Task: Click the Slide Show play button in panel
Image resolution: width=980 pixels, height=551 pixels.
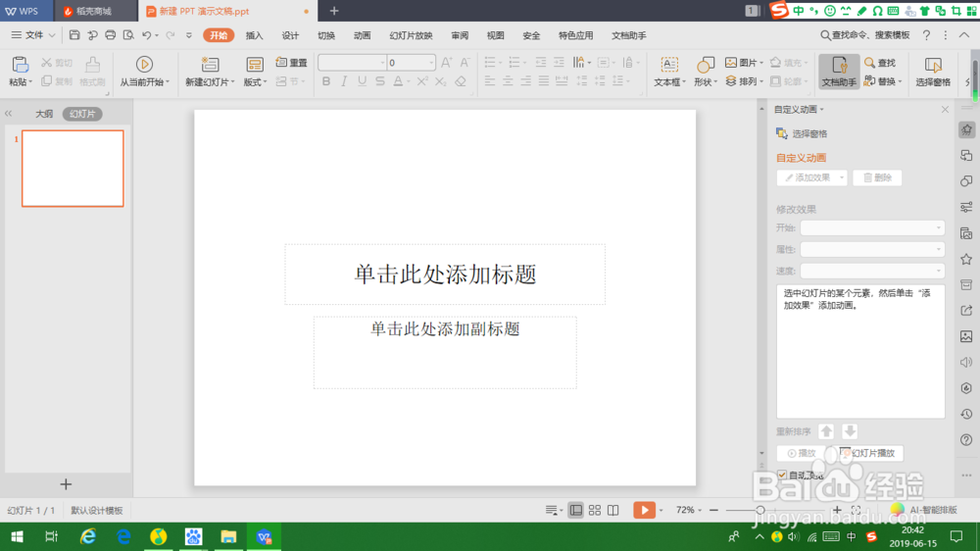Action: click(867, 453)
